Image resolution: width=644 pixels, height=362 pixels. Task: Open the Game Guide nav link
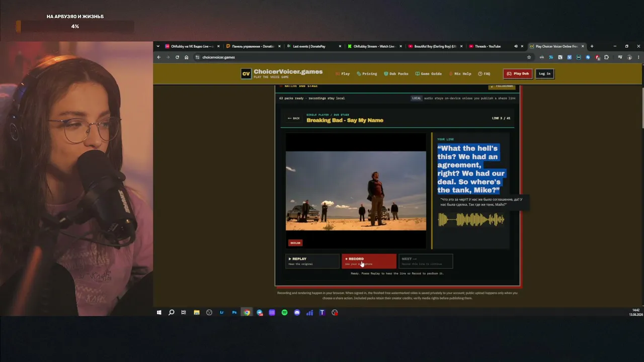[x=428, y=73]
